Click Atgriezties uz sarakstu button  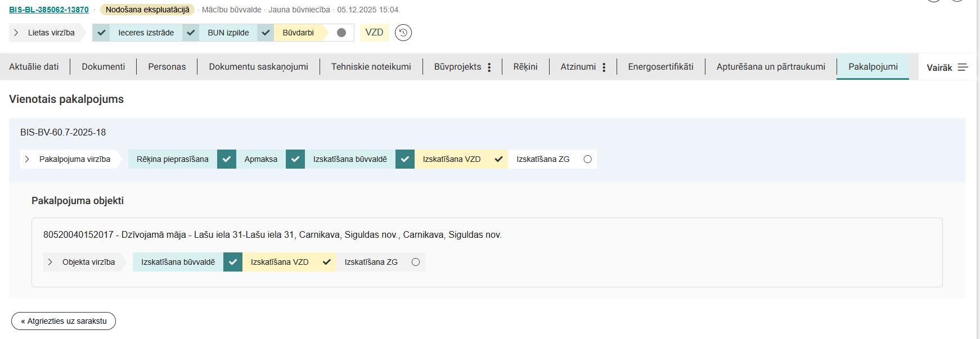pyautogui.click(x=64, y=321)
